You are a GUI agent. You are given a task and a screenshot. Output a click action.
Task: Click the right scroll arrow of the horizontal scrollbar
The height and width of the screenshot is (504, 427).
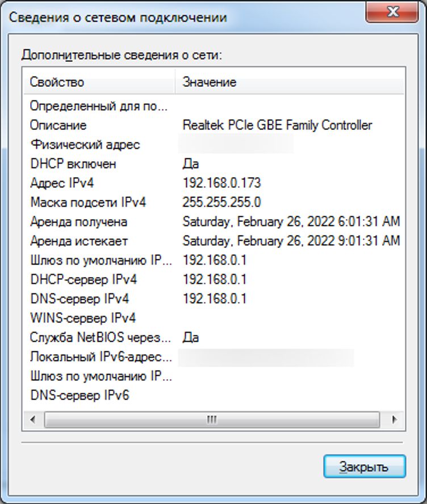coord(395,420)
